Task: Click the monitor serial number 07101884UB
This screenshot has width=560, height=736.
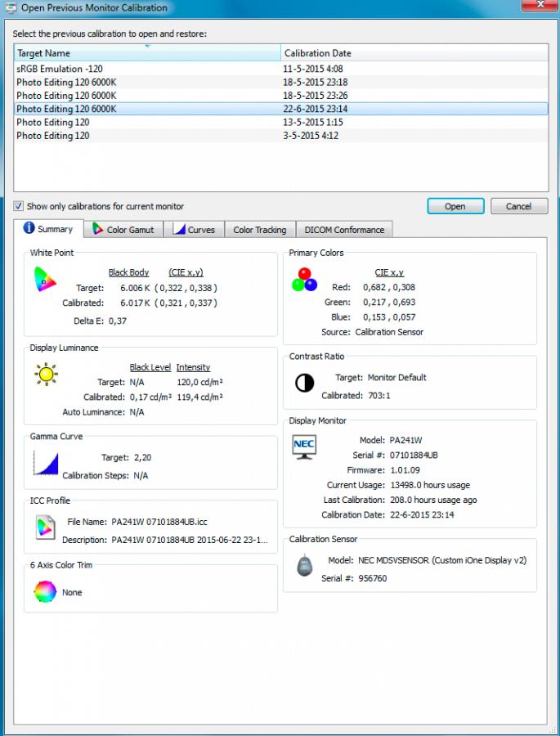Action: 414,456
